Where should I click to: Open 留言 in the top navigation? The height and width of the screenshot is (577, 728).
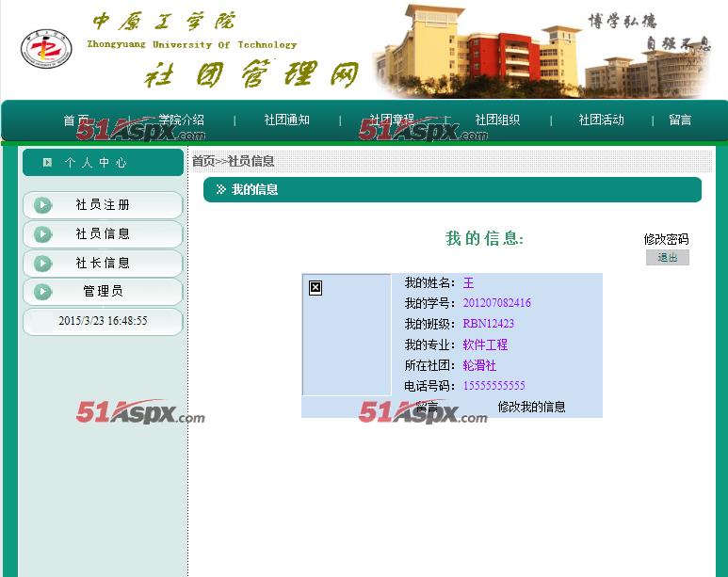(680, 120)
